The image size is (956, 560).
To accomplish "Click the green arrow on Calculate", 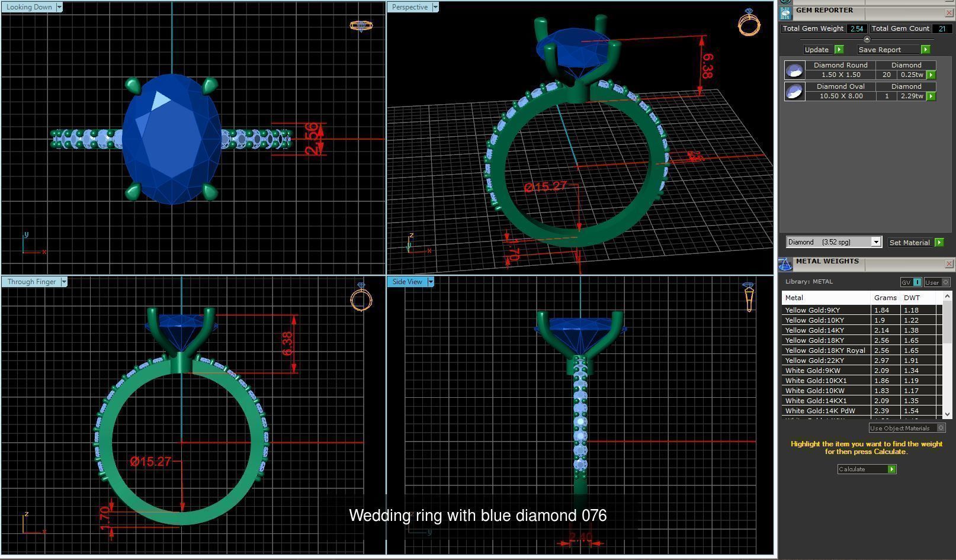I will (x=891, y=469).
